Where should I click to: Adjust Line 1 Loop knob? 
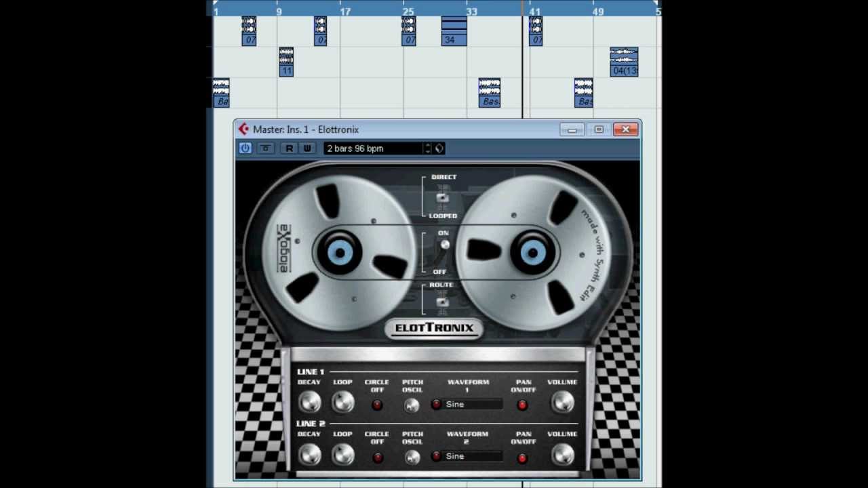[x=343, y=403]
